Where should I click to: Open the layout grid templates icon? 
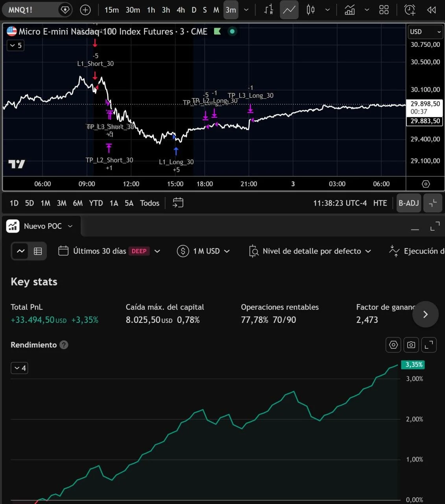tap(384, 10)
